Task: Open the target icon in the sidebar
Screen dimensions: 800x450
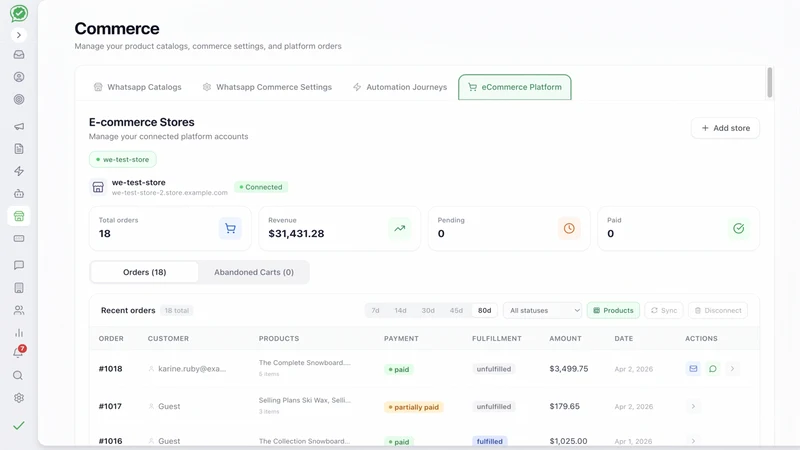Action: pos(19,99)
